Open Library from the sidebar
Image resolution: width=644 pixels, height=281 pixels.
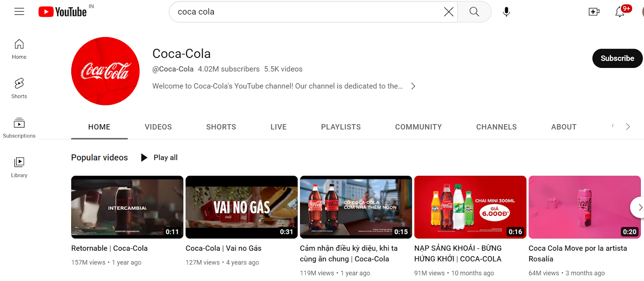point(19,167)
